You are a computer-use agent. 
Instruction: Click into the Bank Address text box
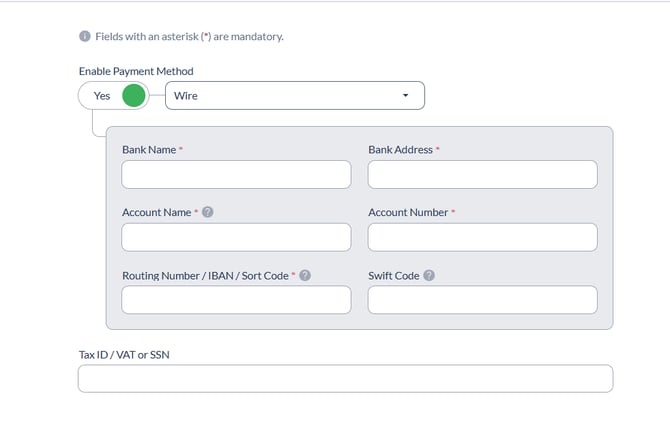click(x=482, y=175)
